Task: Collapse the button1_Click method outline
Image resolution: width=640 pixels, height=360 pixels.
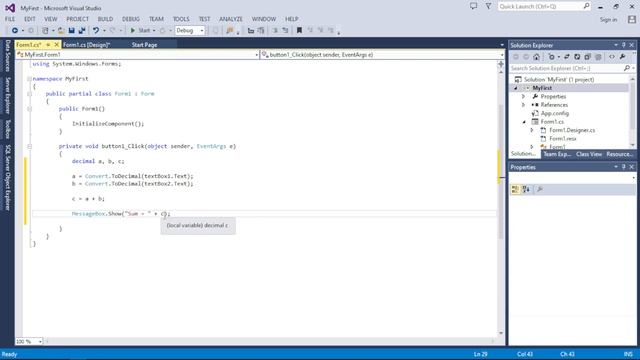Action: [29, 146]
